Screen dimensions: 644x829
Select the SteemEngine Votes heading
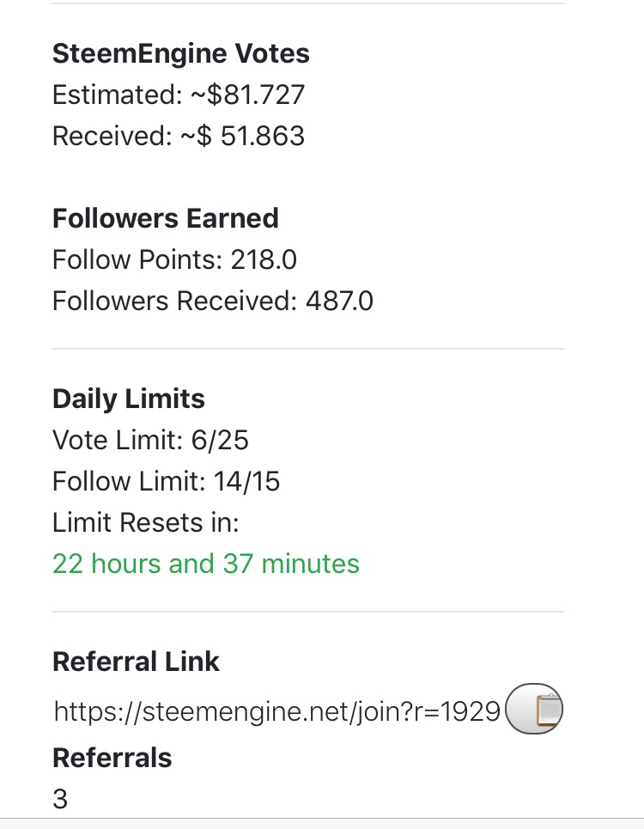coord(181,54)
